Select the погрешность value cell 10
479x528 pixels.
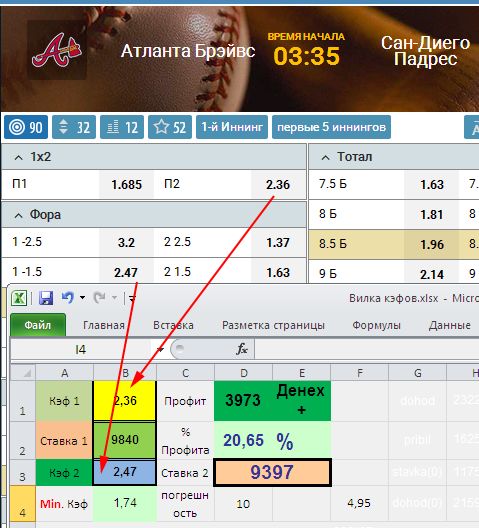pos(243,504)
